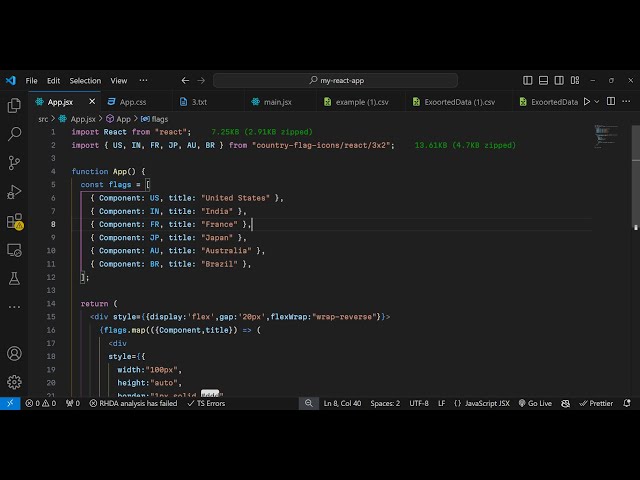
Task: Open the Extensions view with warning badge
Action: tap(15, 222)
